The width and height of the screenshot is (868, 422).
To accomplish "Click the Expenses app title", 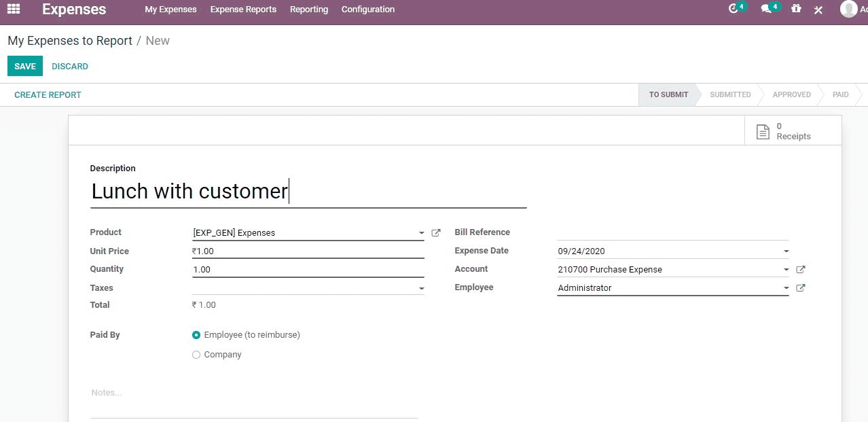I will coord(74,10).
